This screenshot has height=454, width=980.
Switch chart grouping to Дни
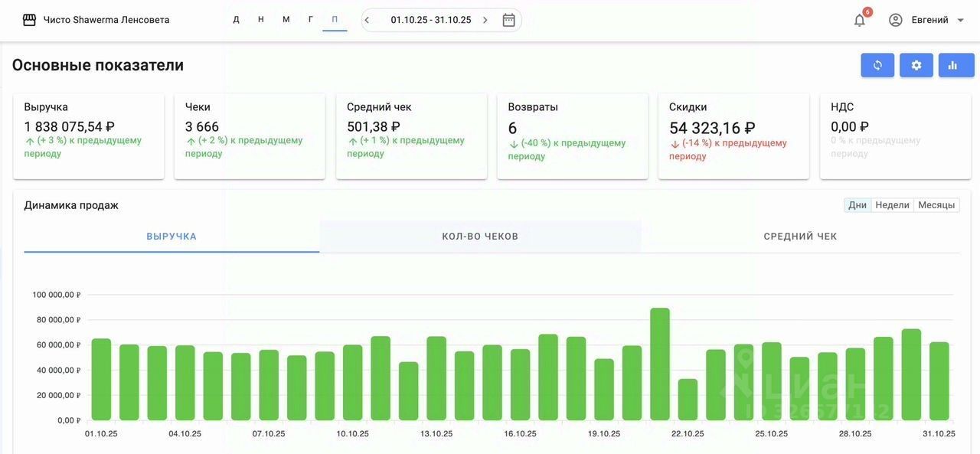point(857,205)
